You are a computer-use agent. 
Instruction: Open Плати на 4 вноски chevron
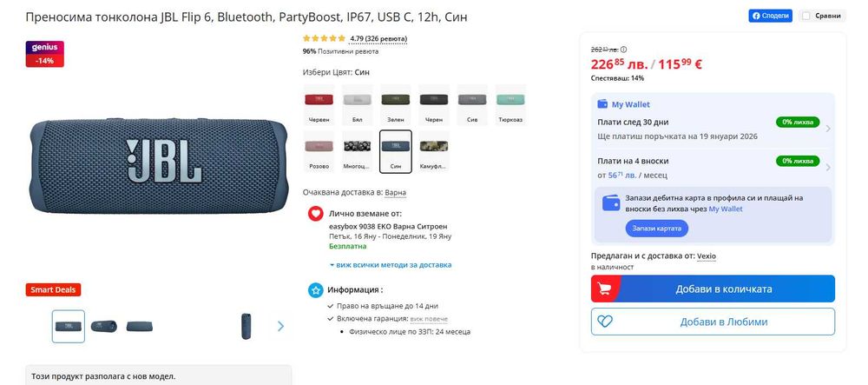click(x=827, y=167)
